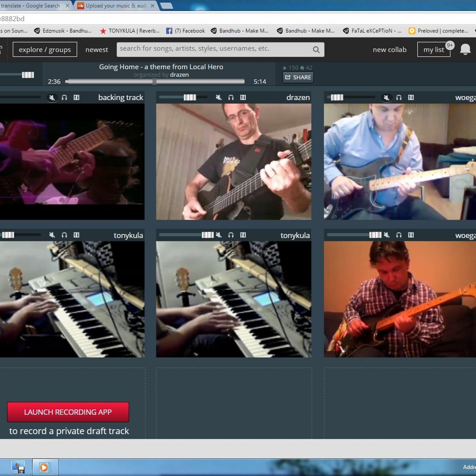
Task: Click the search magnifier icon
Action: pos(316,50)
